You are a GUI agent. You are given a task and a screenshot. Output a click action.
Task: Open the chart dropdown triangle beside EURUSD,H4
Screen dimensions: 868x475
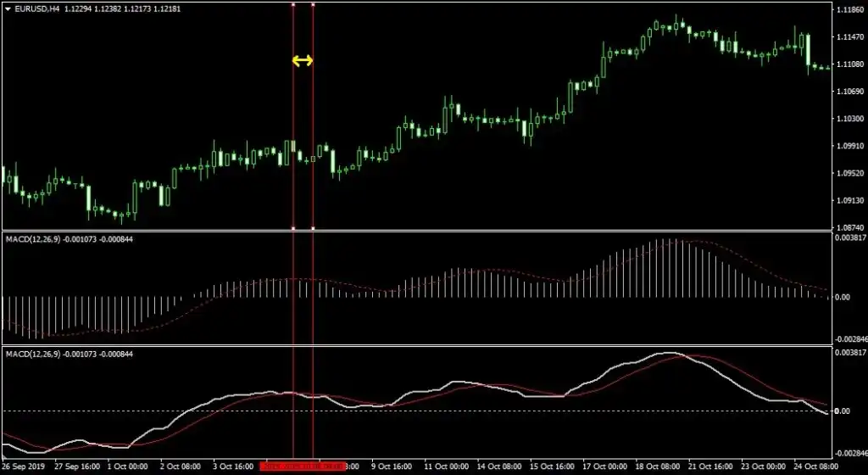point(7,8)
